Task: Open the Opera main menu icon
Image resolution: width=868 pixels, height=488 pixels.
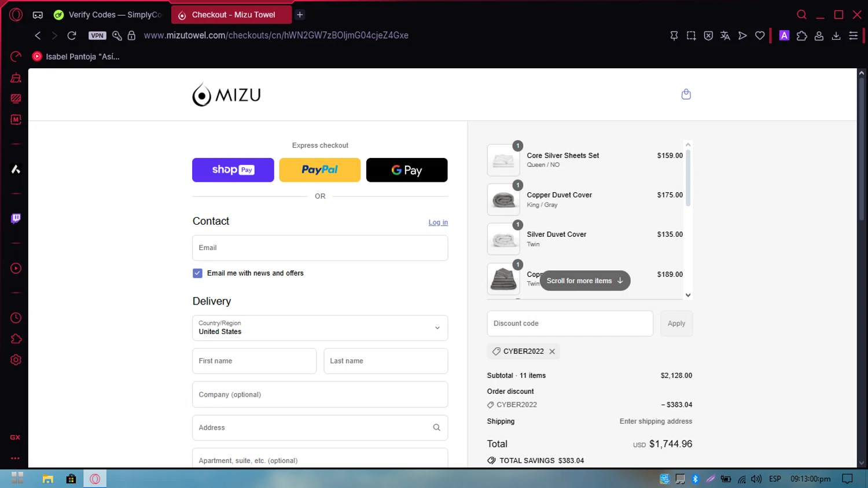Action: [x=16, y=14]
